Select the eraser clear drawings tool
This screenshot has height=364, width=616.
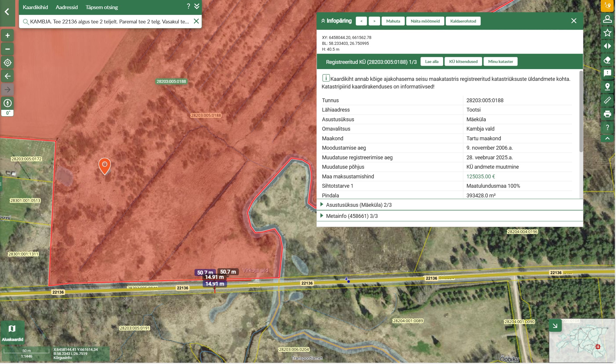[607, 60]
